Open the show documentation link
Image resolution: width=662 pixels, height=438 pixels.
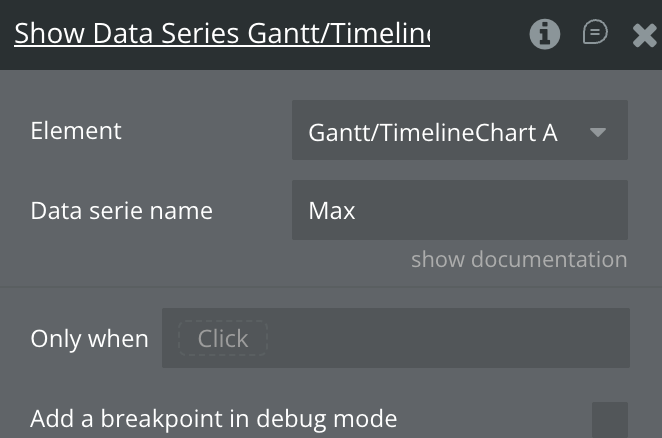click(x=519, y=259)
